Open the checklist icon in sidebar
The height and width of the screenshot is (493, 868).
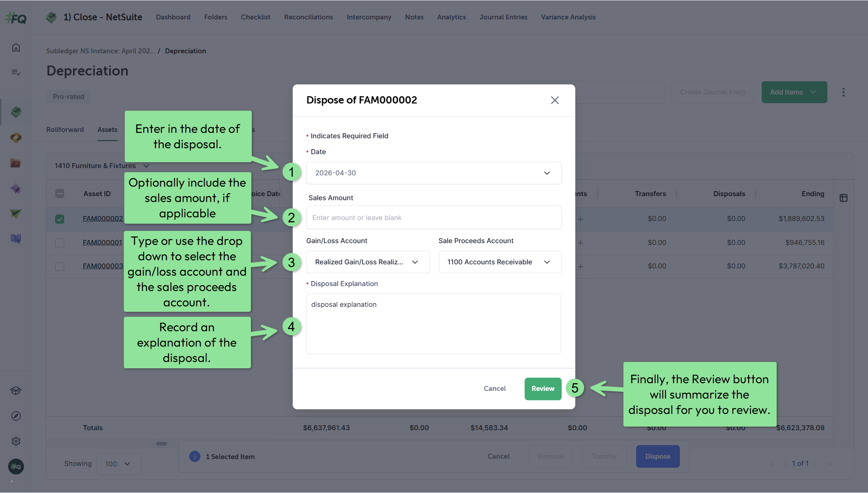coord(16,72)
